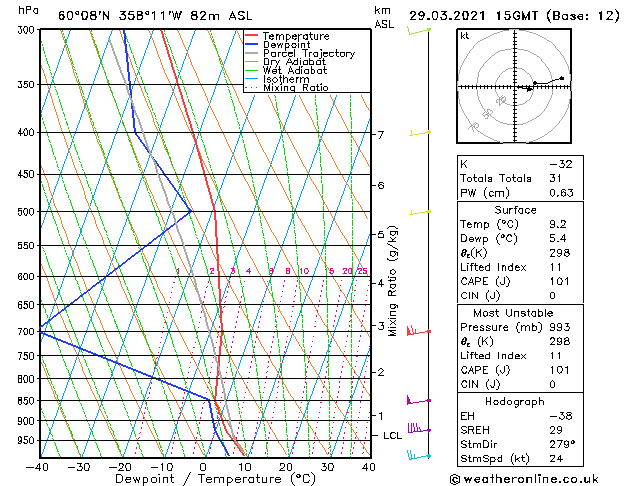
Task: Click the yellow wind barb at 400 hPa
Action: coord(420,133)
